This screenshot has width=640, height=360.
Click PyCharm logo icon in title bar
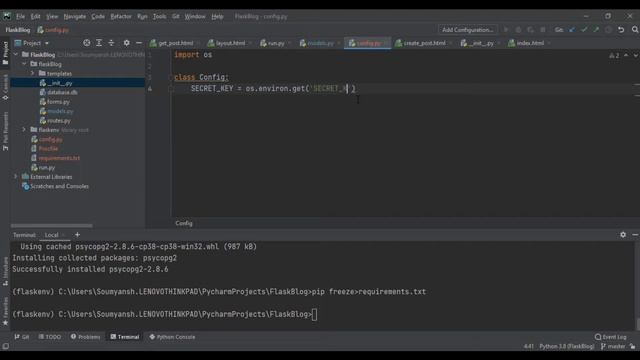[x=7, y=16]
